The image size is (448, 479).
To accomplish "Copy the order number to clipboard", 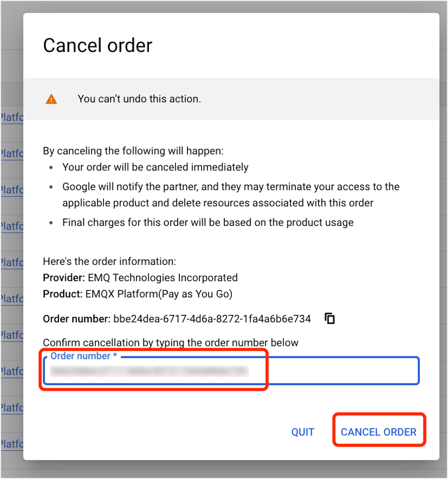I will 330,318.
